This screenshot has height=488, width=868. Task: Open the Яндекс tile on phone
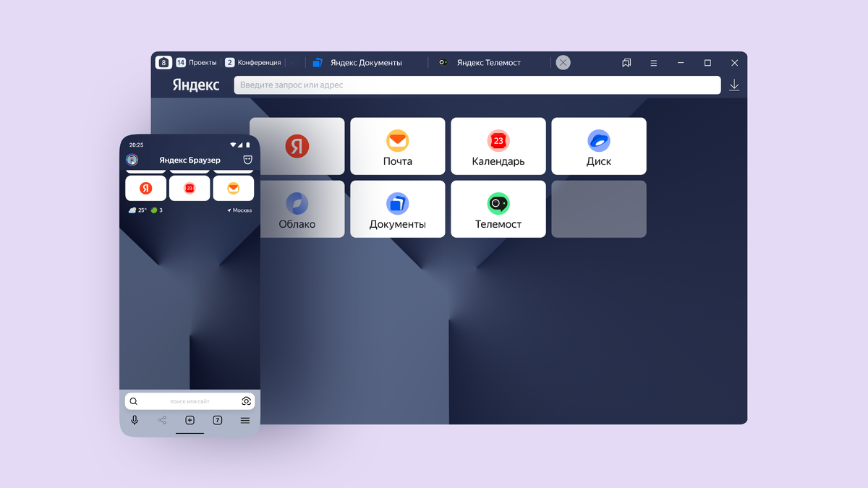pos(146,188)
